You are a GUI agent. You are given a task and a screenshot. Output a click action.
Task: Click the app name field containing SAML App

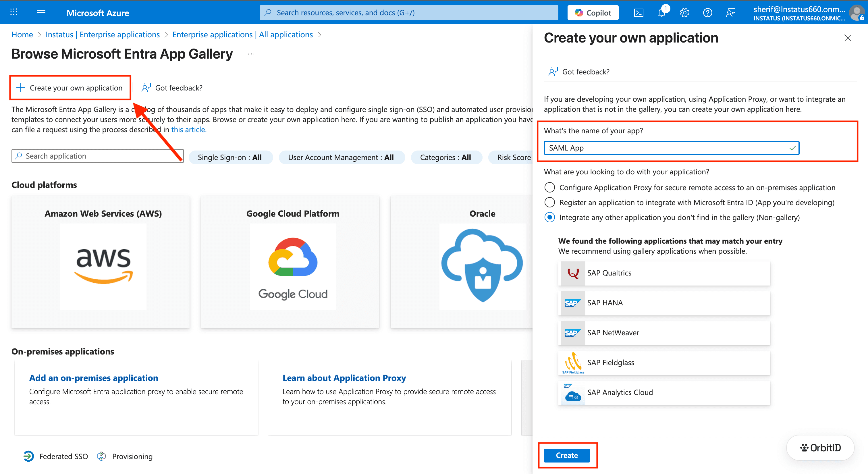pos(671,148)
